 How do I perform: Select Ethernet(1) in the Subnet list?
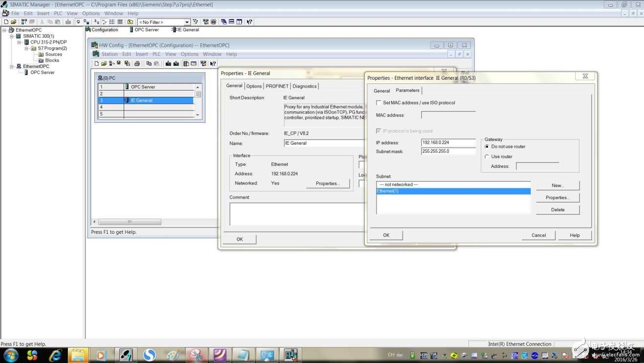click(x=453, y=191)
